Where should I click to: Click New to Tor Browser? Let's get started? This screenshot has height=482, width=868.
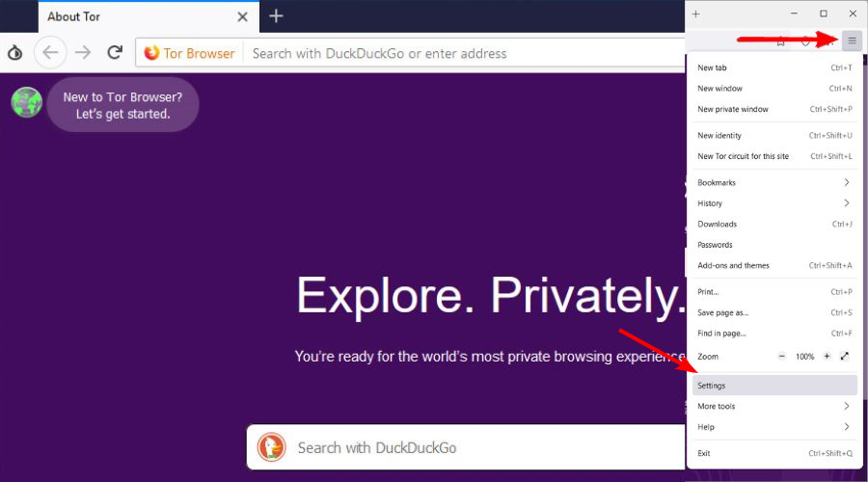pyautogui.click(x=122, y=105)
